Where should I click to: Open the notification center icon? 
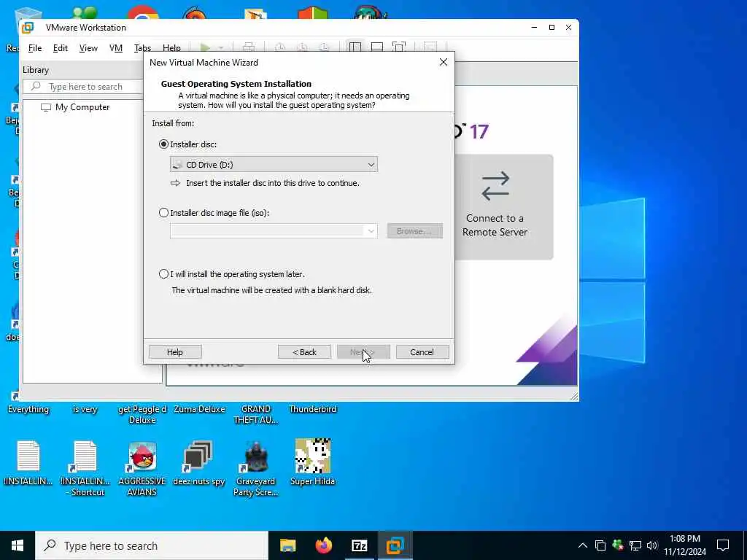point(723,545)
